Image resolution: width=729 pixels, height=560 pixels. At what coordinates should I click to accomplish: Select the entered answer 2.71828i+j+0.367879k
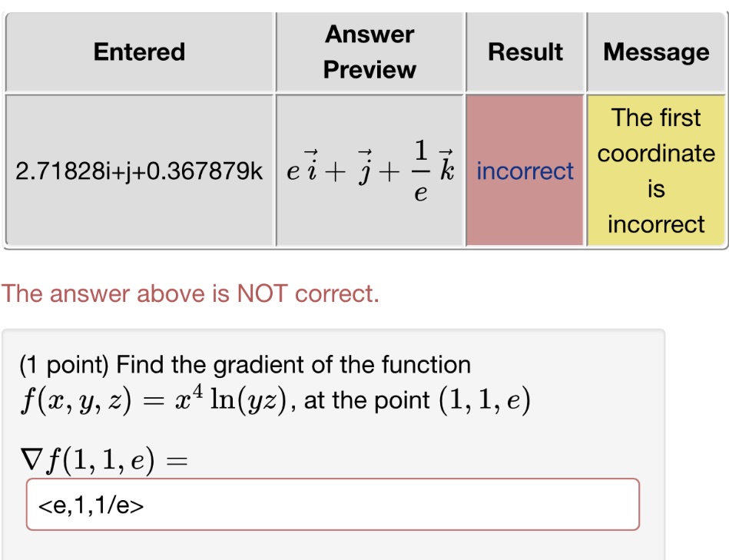pos(140,171)
